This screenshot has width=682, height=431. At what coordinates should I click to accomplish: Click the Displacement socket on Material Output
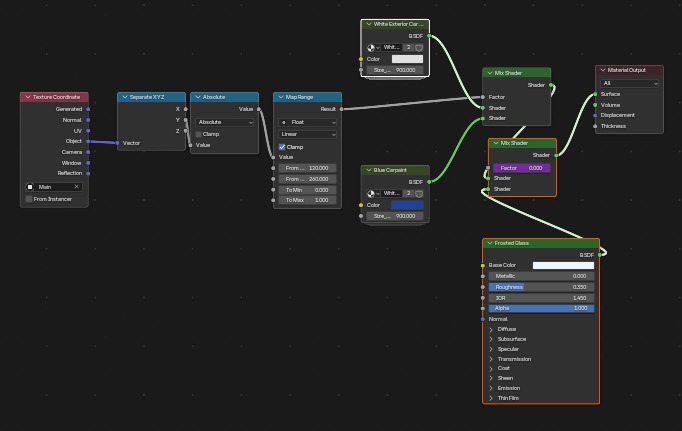tap(595, 115)
